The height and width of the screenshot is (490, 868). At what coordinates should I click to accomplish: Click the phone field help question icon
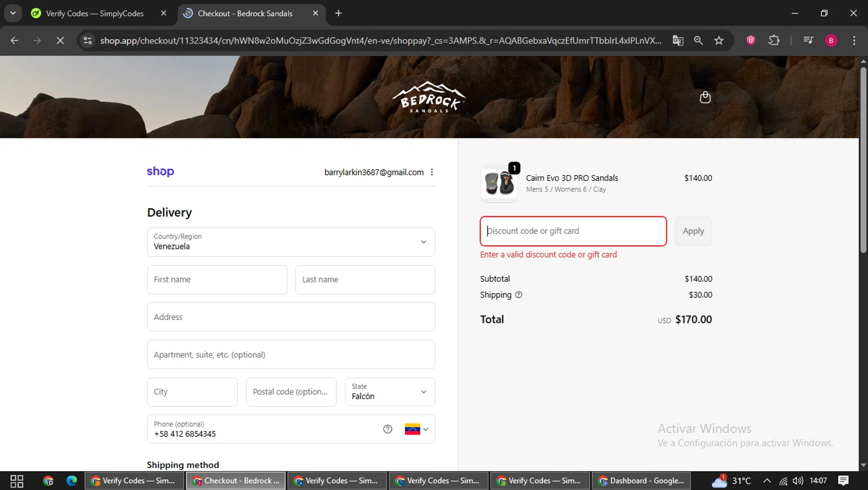[x=388, y=429]
